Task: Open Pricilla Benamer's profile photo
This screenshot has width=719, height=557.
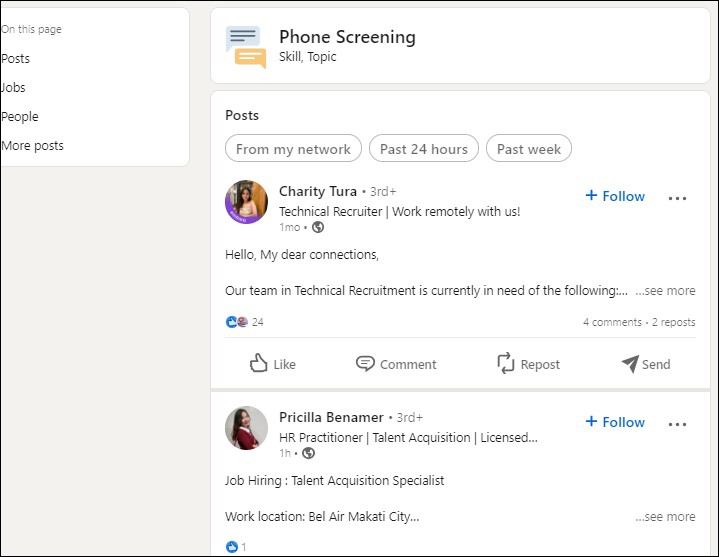Action: 247,428
